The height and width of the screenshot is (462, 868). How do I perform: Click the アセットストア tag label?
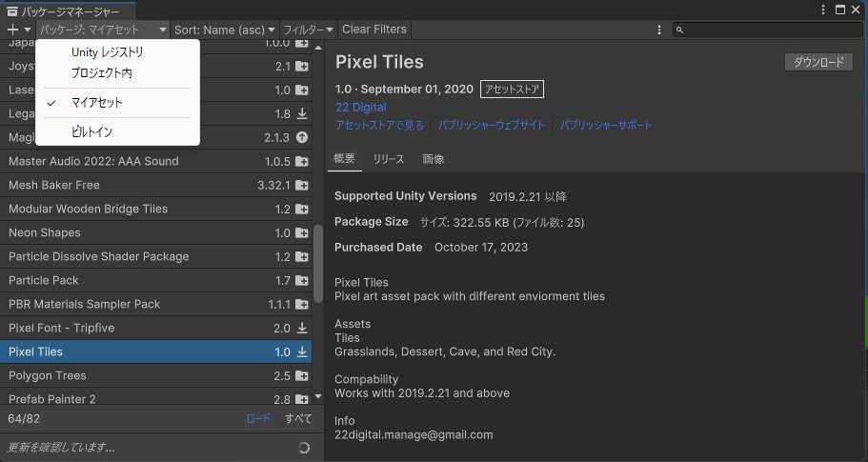[x=512, y=90]
